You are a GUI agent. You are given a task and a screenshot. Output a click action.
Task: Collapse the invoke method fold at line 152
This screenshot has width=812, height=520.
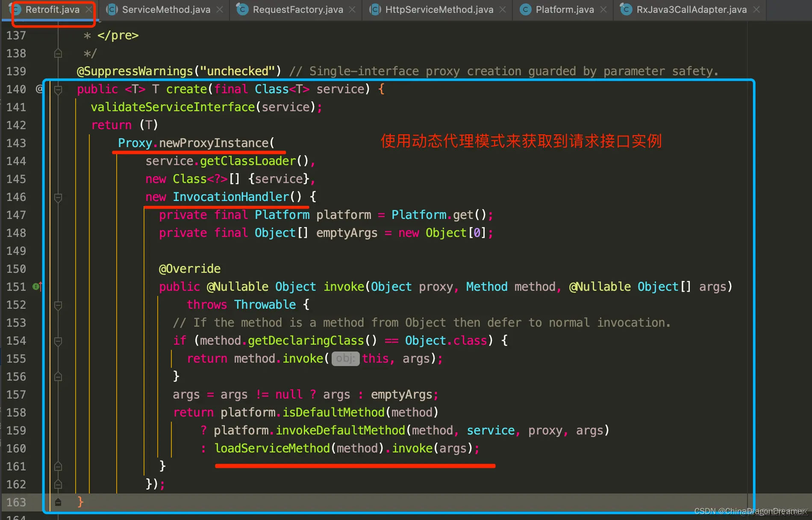(x=58, y=305)
